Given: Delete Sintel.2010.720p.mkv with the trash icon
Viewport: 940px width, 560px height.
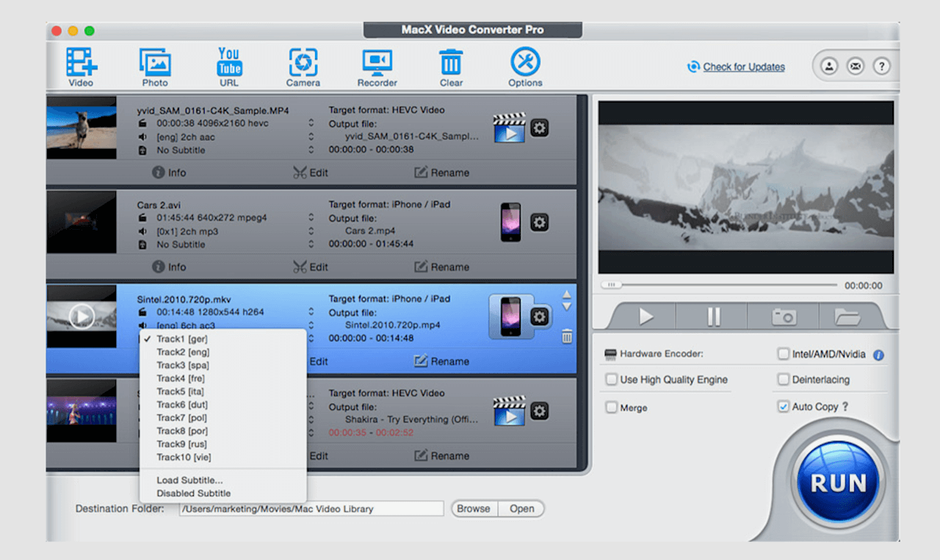Looking at the screenshot, I should coord(567,337).
